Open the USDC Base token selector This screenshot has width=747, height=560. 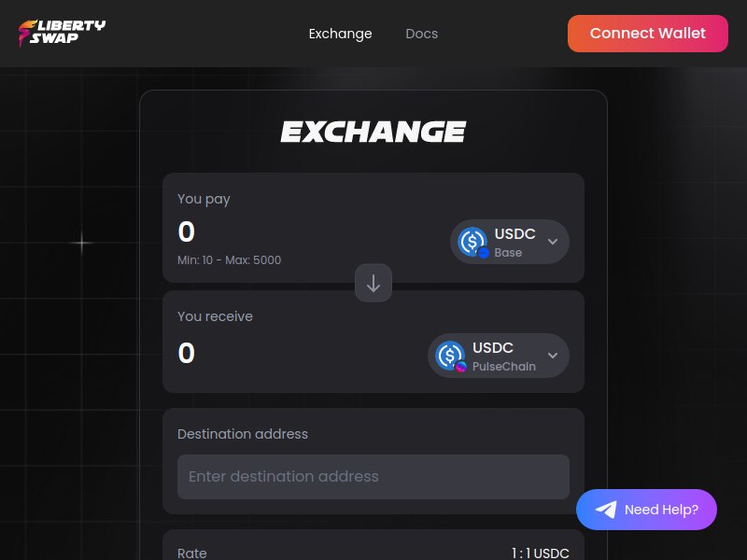[x=510, y=242]
